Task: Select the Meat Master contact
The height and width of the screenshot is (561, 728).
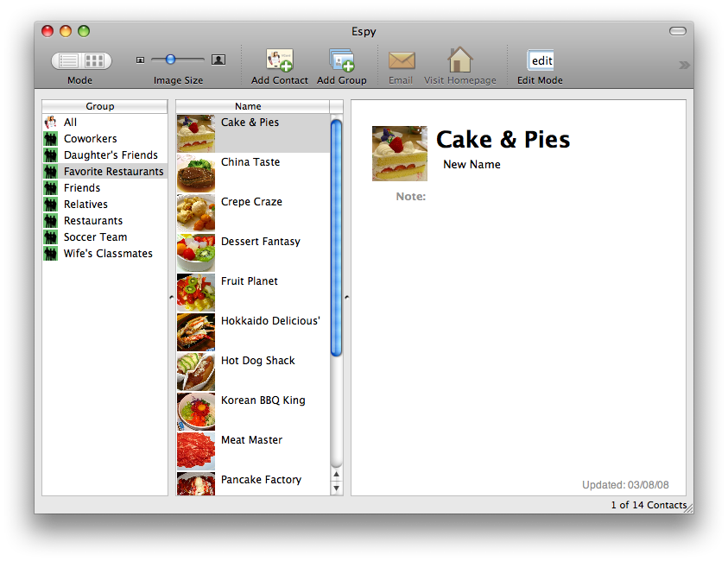Action: pos(253,451)
